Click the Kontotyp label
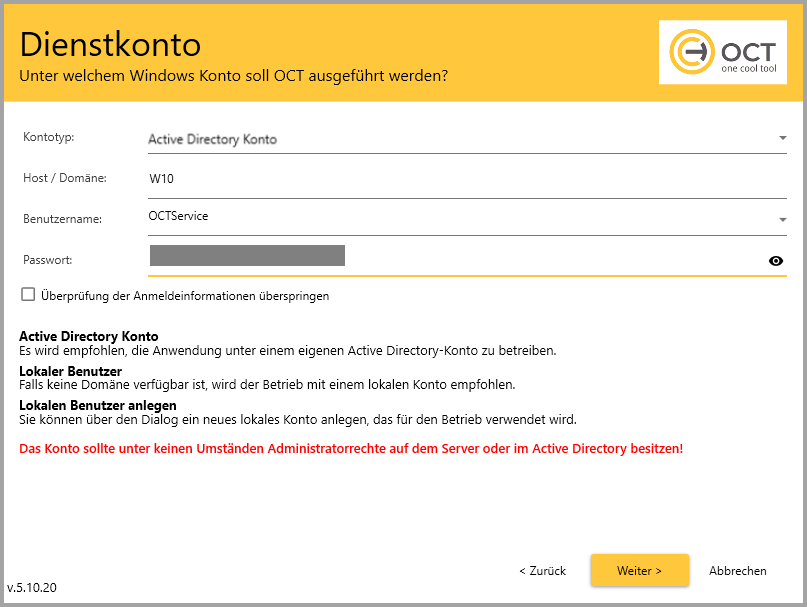Screen dimensions: 807x607 click(x=48, y=137)
